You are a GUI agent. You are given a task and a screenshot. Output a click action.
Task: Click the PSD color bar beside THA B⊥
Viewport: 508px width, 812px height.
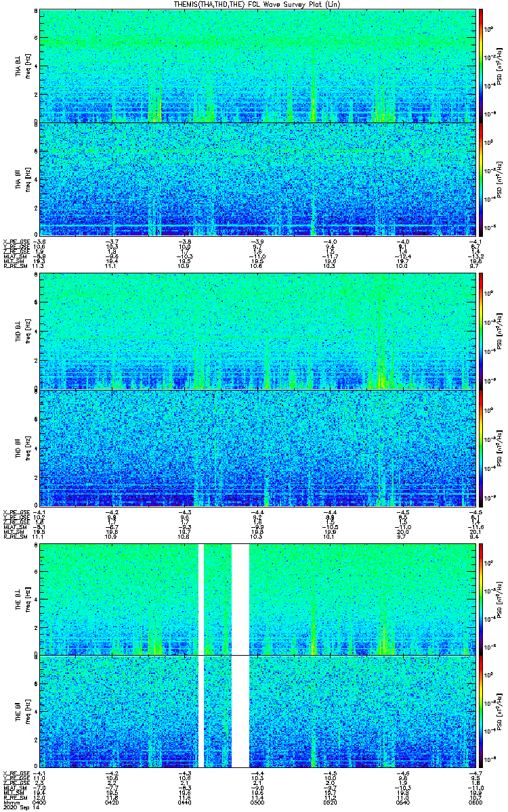coord(481,66)
